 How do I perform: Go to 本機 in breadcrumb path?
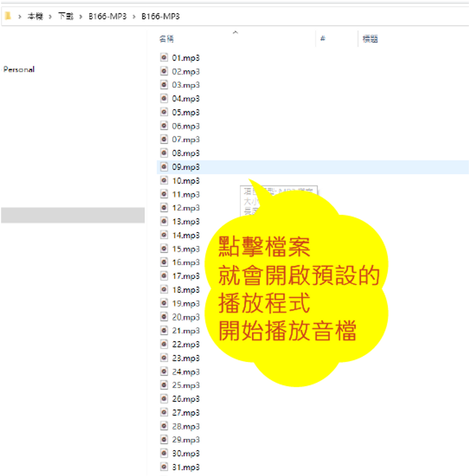35,17
